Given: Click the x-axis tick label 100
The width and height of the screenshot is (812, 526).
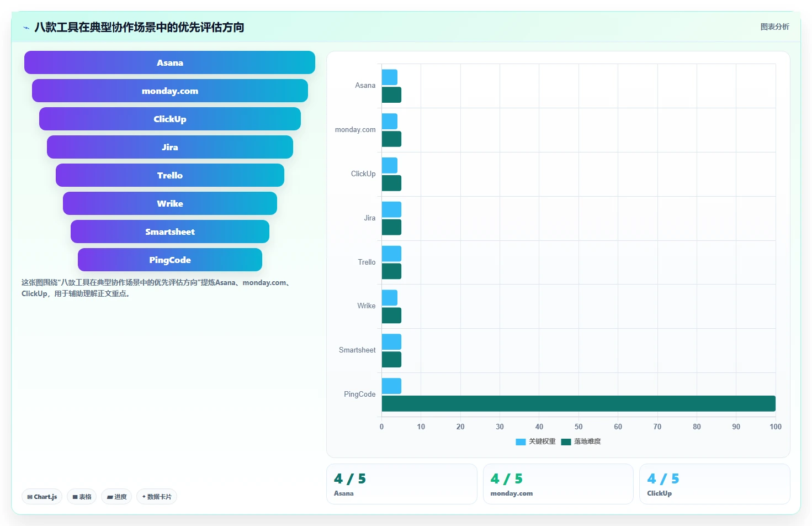Looking at the screenshot, I should (776, 427).
